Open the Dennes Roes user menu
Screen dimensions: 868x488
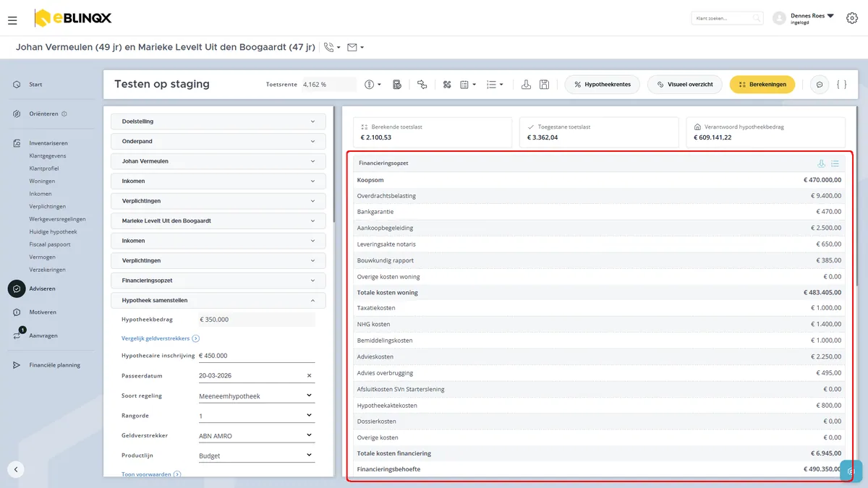[803, 18]
